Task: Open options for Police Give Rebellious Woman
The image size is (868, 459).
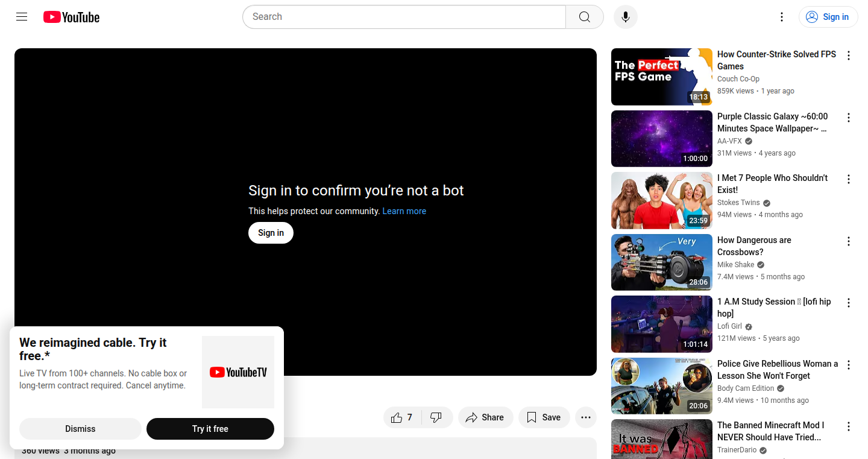Action: coord(849,365)
